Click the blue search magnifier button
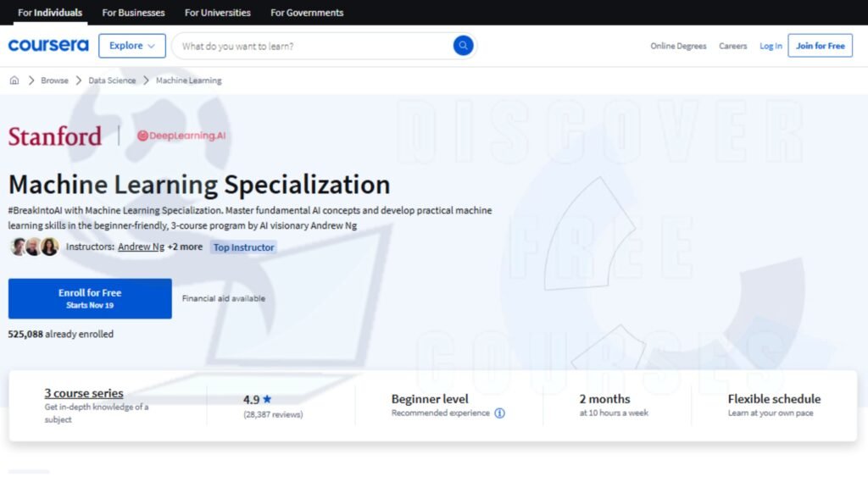 pyautogui.click(x=463, y=46)
